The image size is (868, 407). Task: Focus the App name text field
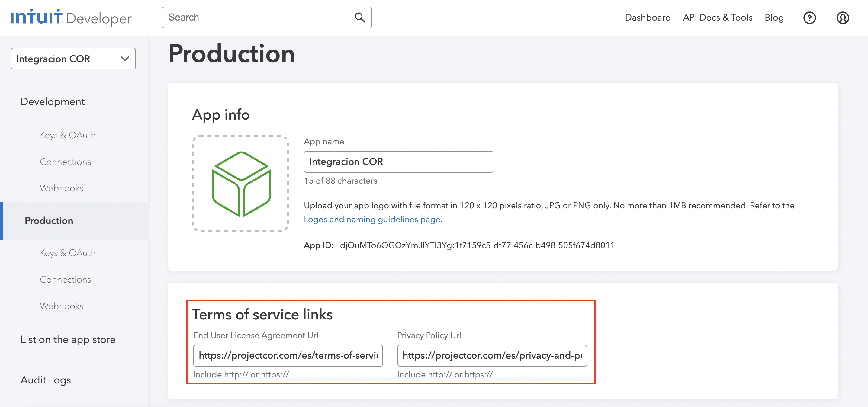tap(398, 162)
